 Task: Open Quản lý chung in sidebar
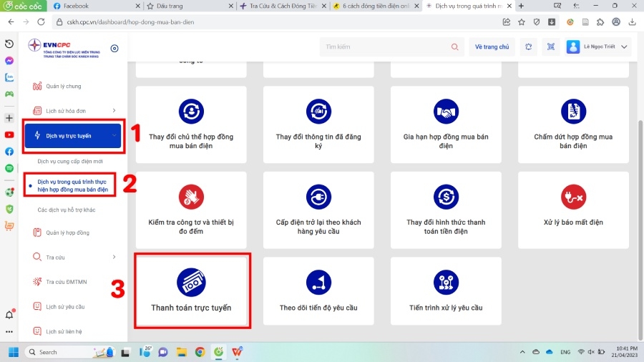(x=63, y=86)
